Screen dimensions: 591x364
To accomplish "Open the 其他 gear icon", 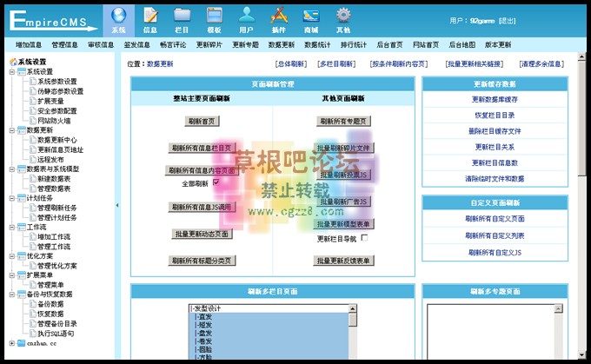I will pyautogui.click(x=343, y=16).
